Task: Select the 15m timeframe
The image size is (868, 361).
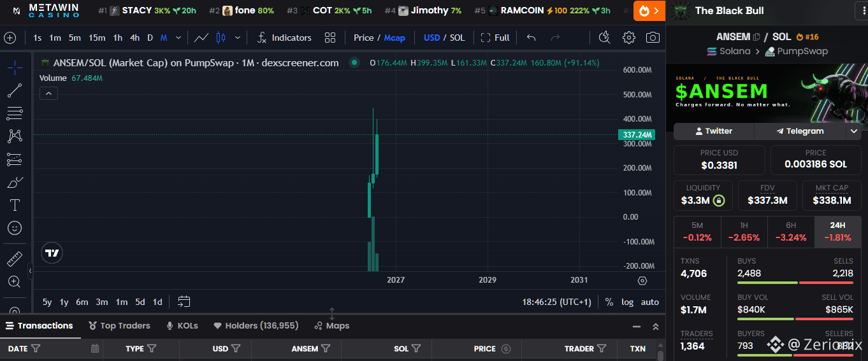Action: point(97,38)
